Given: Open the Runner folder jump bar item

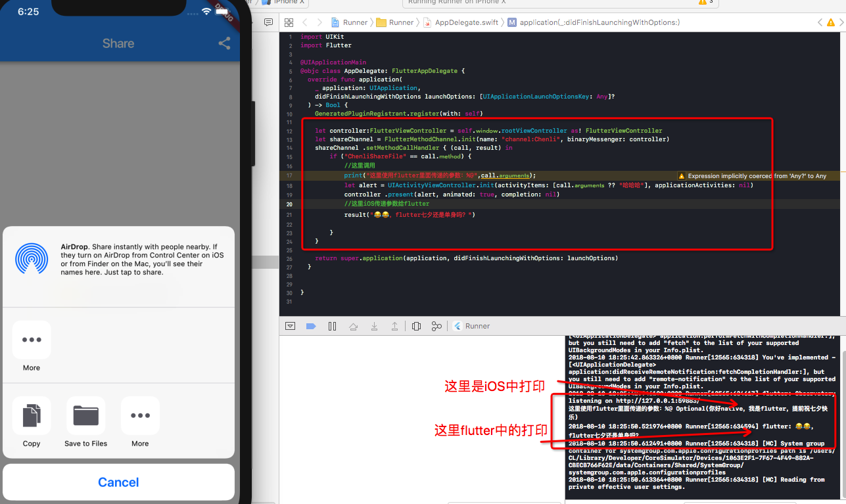Looking at the screenshot, I should [395, 22].
